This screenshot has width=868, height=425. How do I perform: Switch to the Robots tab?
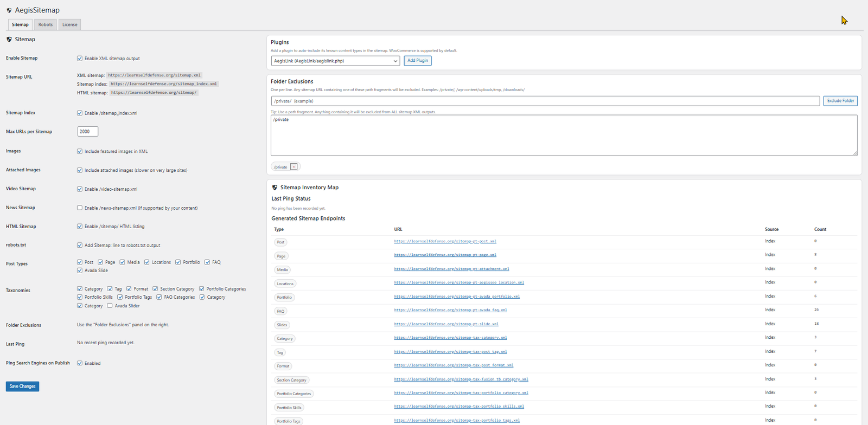coord(46,24)
